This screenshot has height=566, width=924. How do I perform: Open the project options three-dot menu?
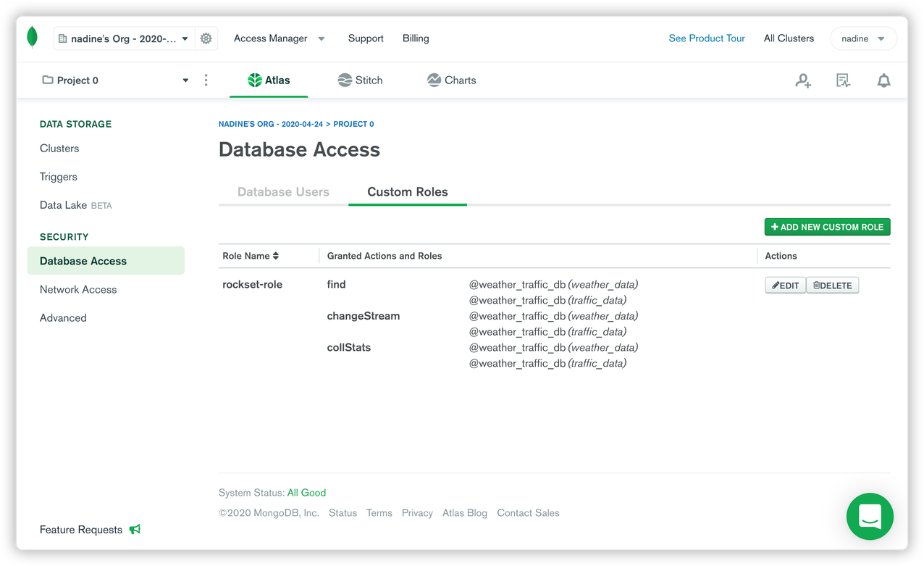206,80
